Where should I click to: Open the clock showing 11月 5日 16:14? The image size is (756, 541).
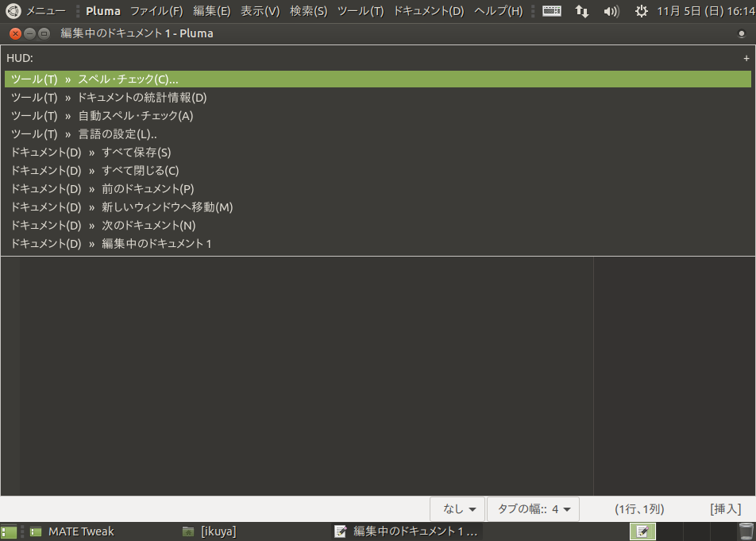click(706, 11)
